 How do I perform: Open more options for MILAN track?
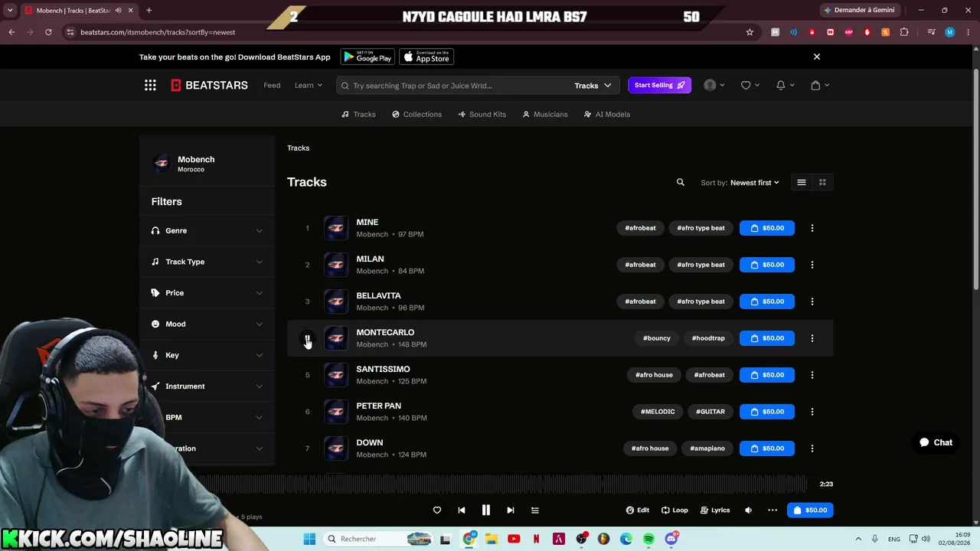812,265
